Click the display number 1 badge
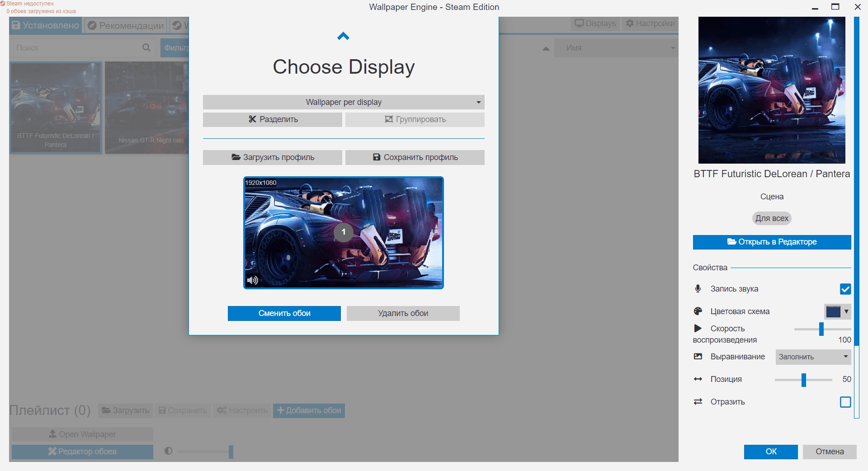868x471 pixels. click(344, 232)
